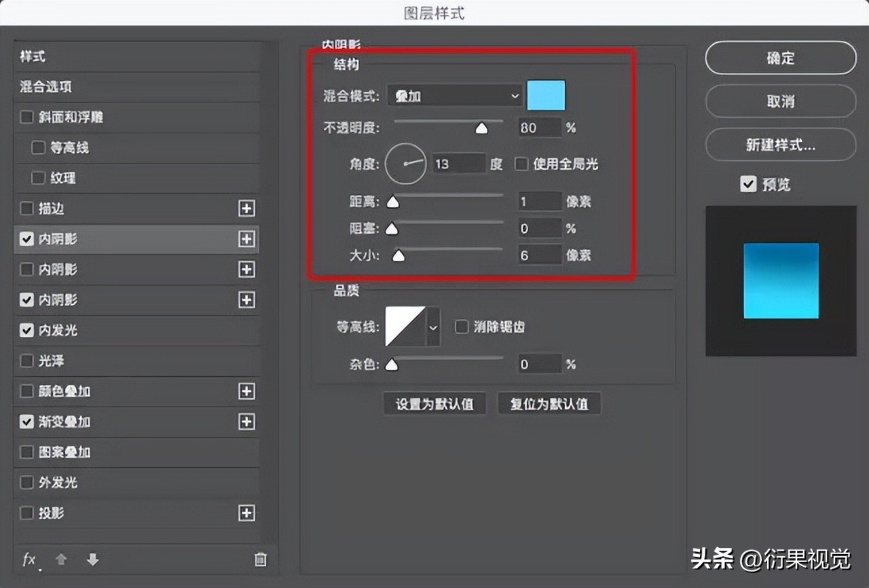Click the 复位为默认值 button
869x588 pixels.
click(549, 403)
